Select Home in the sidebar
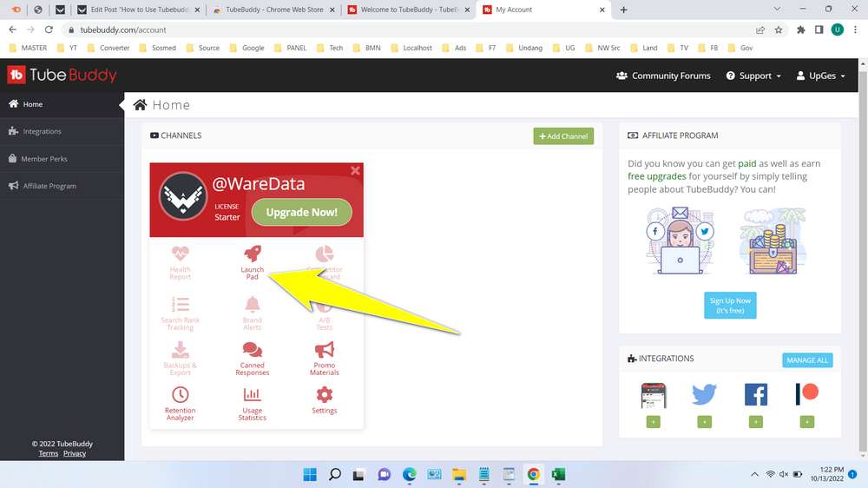This screenshot has height=488, width=868. (62, 104)
